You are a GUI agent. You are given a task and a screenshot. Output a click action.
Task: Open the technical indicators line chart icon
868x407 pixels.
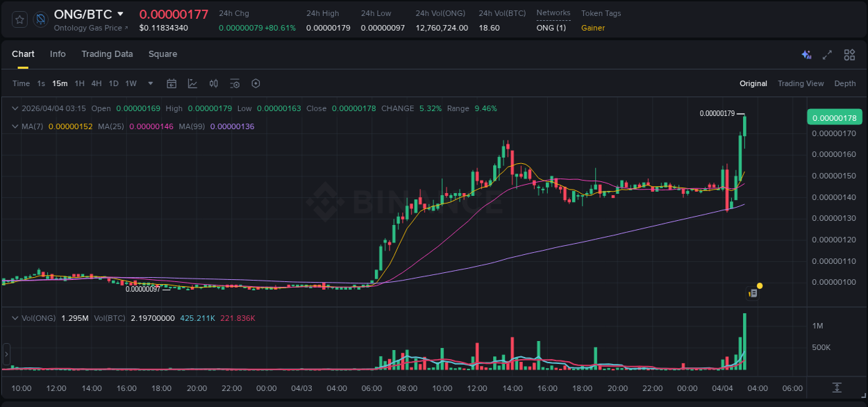click(x=192, y=83)
